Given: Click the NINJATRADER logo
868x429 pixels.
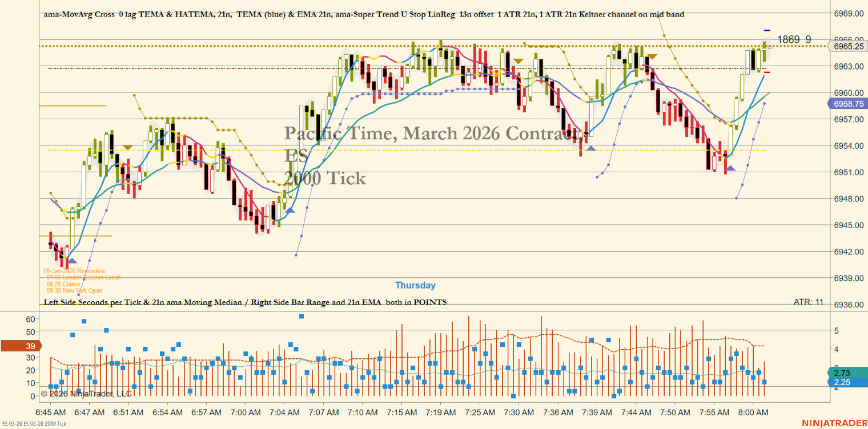Looking at the screenshot, I should pos(833,423).
